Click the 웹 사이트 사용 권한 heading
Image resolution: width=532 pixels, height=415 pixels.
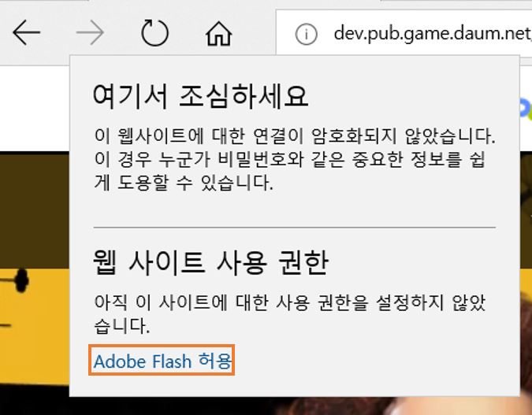(x=210, y=262)
